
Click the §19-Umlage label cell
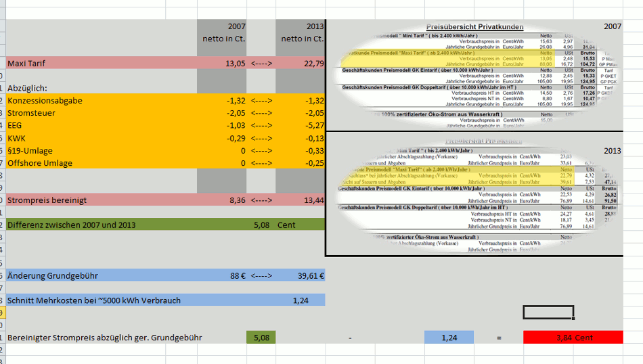(30, 151)
